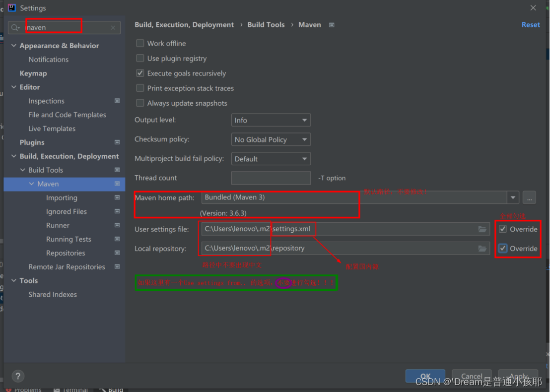This screenshot has width=550, height=392.
Task: Open File and Code Templates page
Action: (67, 115)
